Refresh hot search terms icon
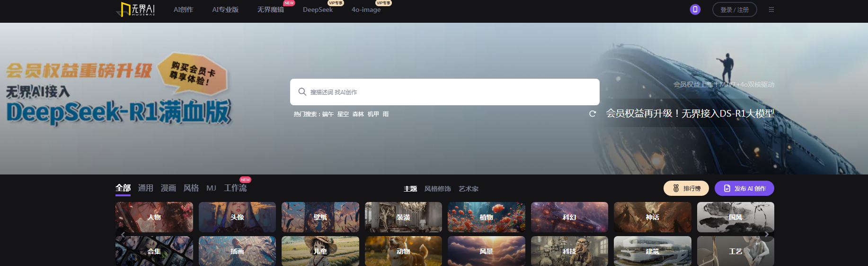This screenshot has width=868, height=266. click(x=592, y=114)
